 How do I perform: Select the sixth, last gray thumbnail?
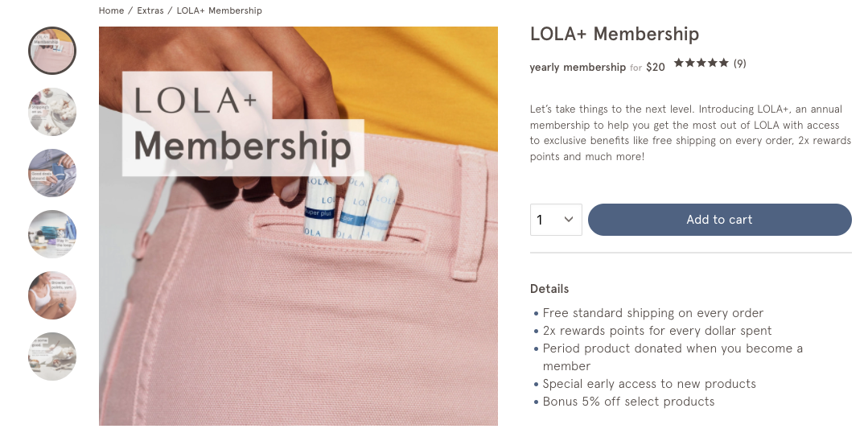click(52, 357)
